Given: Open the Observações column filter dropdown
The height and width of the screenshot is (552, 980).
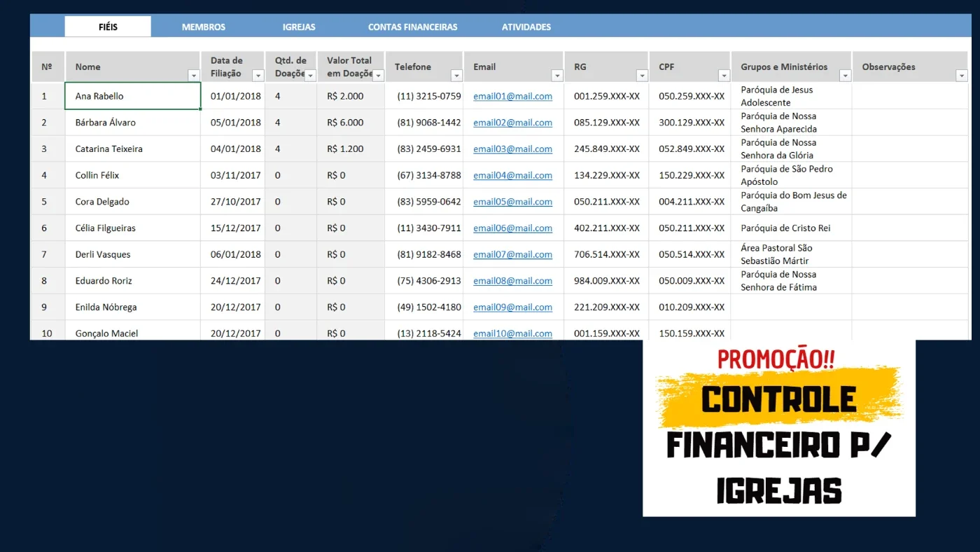Looking at the screenshot, I should point(962,76).
